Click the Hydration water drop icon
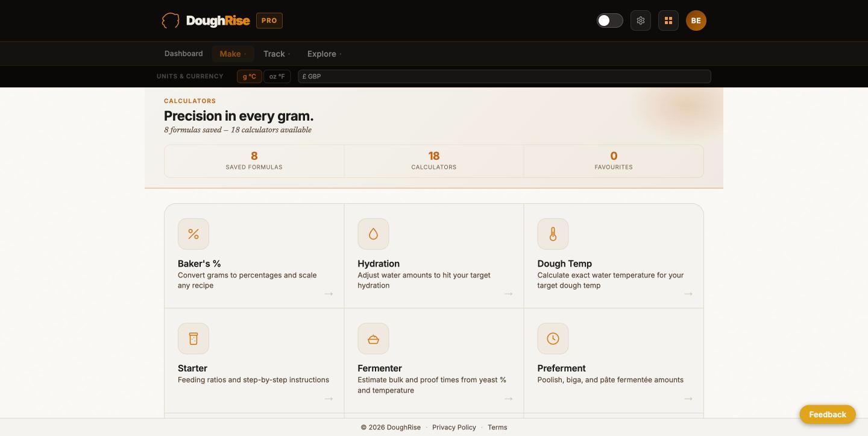The image size is (868, 436). coord(373,234)
